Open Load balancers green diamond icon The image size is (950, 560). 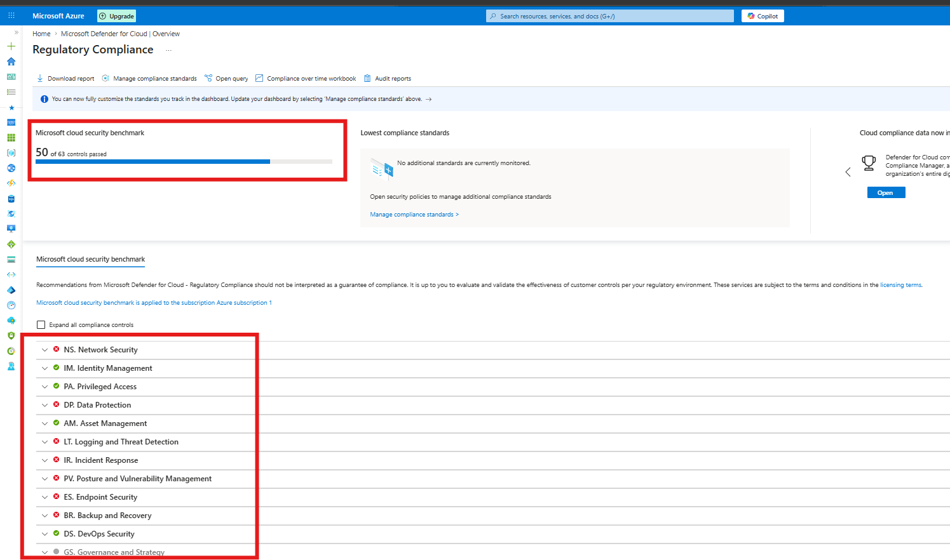point(11,244)
